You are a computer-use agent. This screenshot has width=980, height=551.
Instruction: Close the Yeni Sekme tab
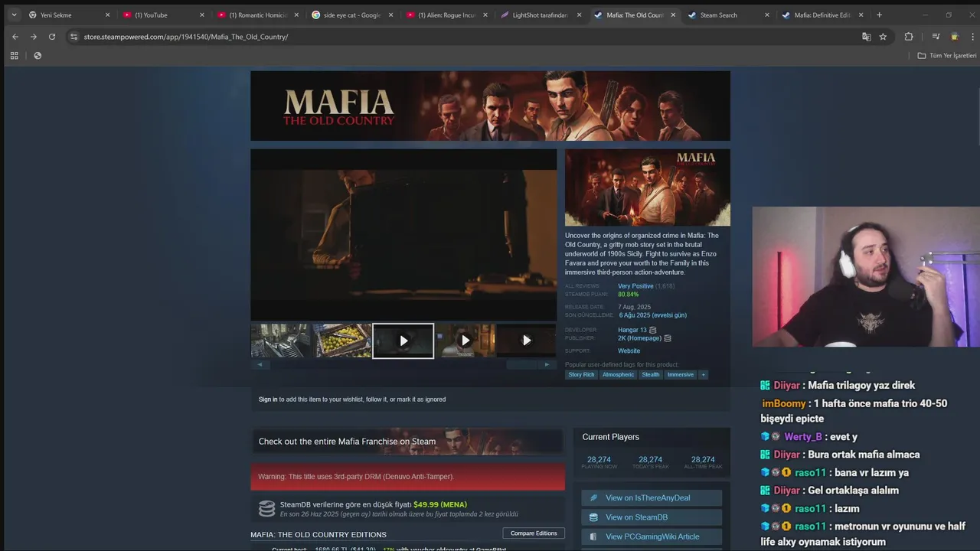coord(107,15)
